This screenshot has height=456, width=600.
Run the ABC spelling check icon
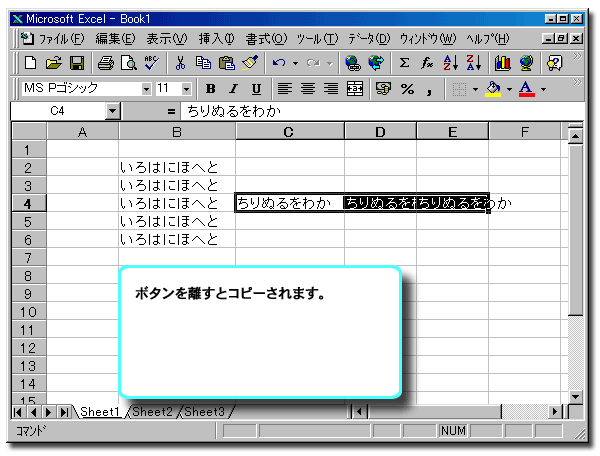(x=152, y=63)
